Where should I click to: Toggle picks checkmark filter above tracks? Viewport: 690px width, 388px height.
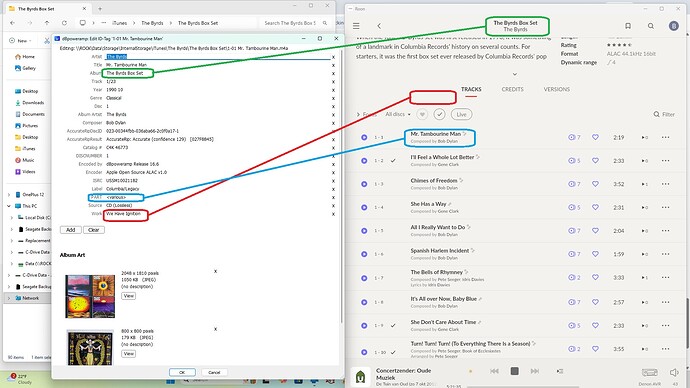[x=439, y=114]
